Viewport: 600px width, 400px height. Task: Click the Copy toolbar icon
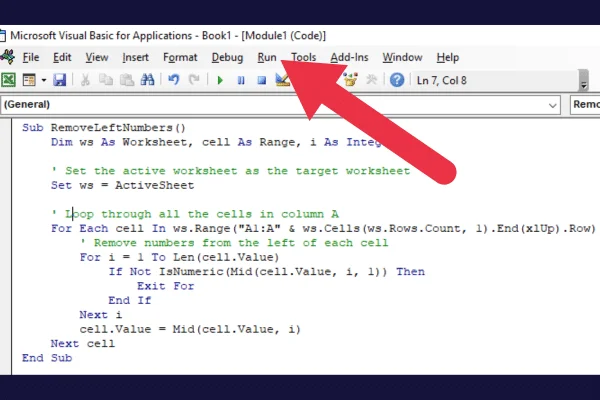coord(106,80)
